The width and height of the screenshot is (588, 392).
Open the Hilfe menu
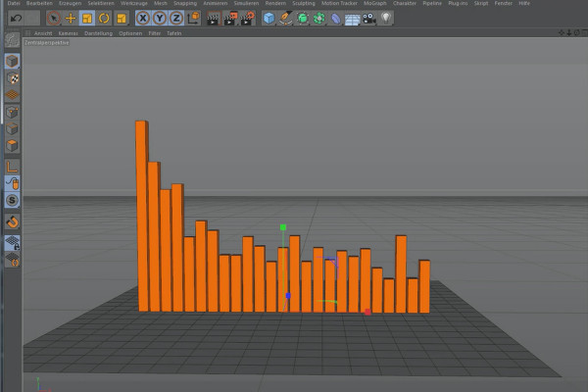pos(524,3)
